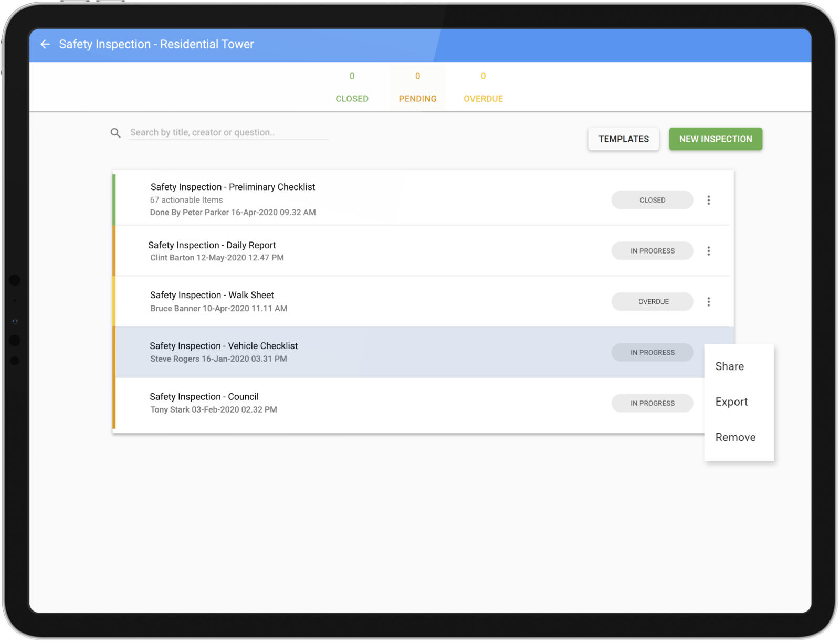The height and width of the screenshot is (643, 840).
Task: Click the pending count number zero
Action: [x=417, y=76]
